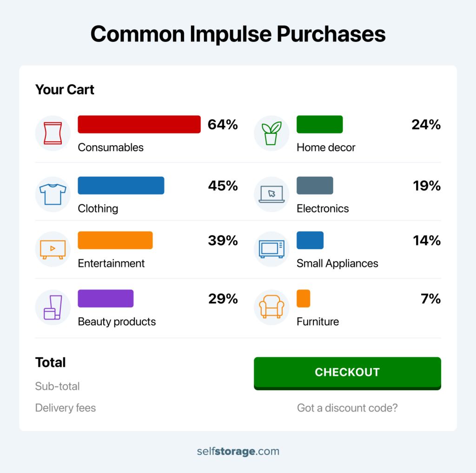Click the Electronics laptop icon
The image size is (476, 473).
[271, 194]
